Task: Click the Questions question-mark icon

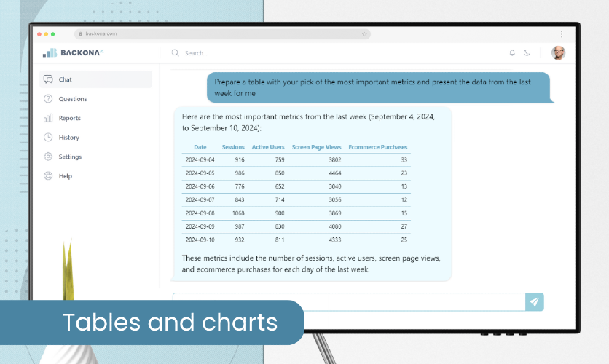Action: [48, 98]
